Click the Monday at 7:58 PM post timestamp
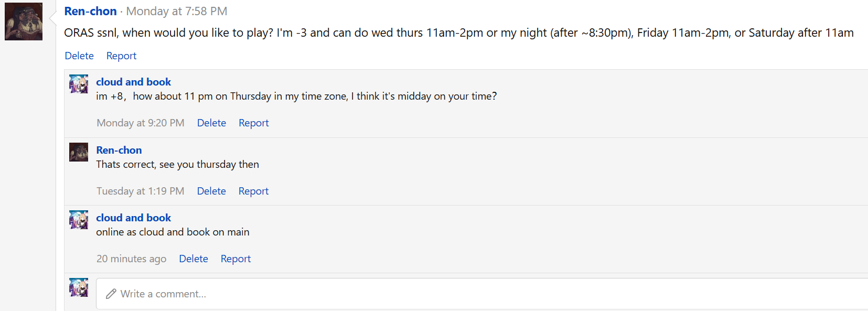The height and width of the screenshot is (311, 868). pyautogui.click(x=177, y=11)
